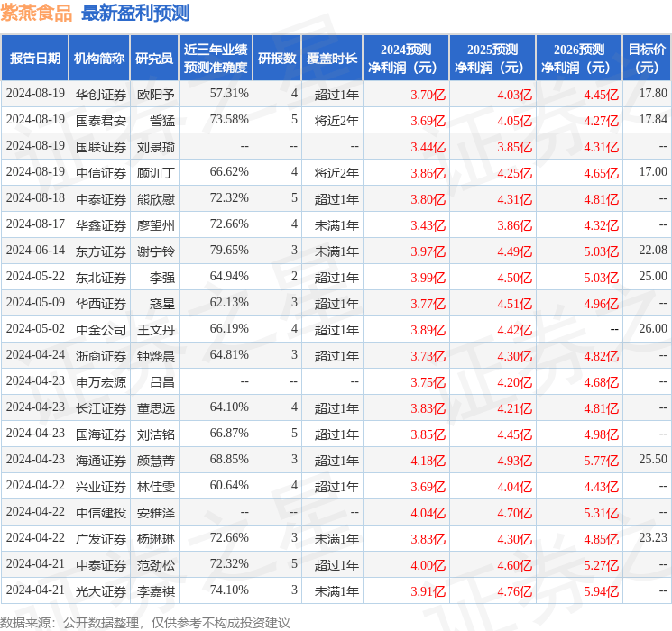Select analyst name 顾训丁
Image resolution: width=672 pixels, height=631 pixels.
click(x=155, y=173)
